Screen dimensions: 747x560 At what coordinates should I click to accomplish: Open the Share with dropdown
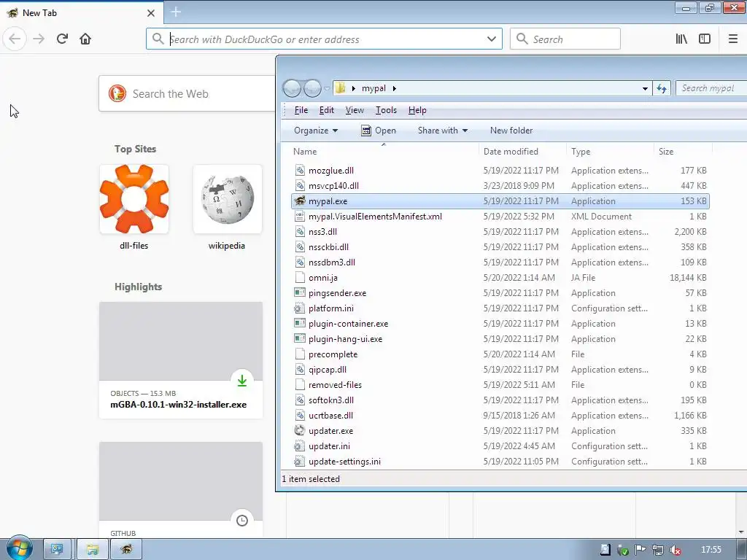[443, 131]
